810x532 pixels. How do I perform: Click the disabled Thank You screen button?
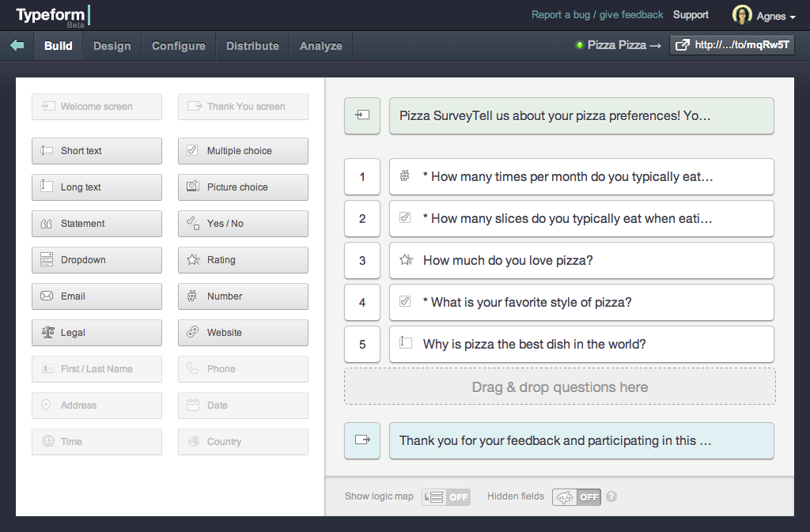point(244,107)
